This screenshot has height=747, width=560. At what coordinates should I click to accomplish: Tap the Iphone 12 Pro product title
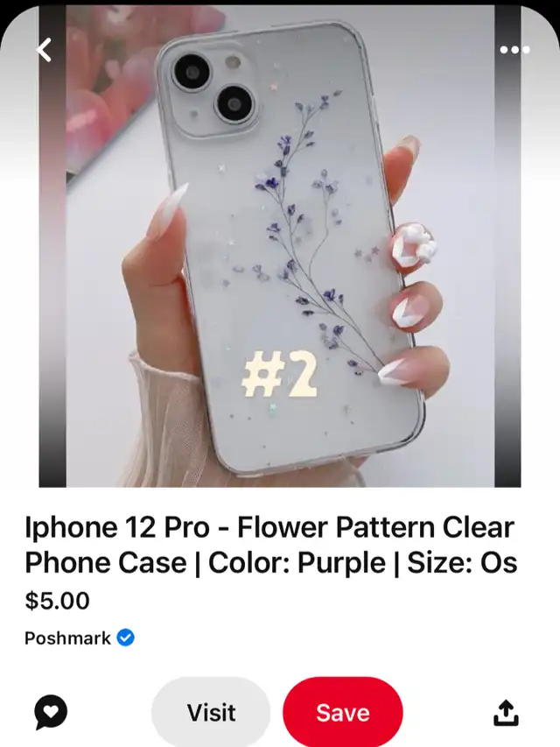point(270,545)
